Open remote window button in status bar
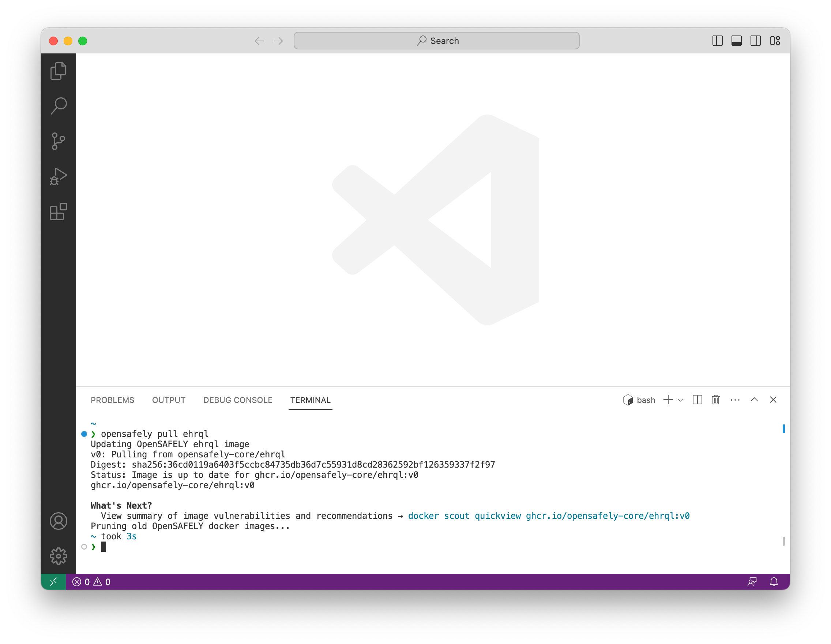Viewport: 831px width, 644px height. (53, 581)
